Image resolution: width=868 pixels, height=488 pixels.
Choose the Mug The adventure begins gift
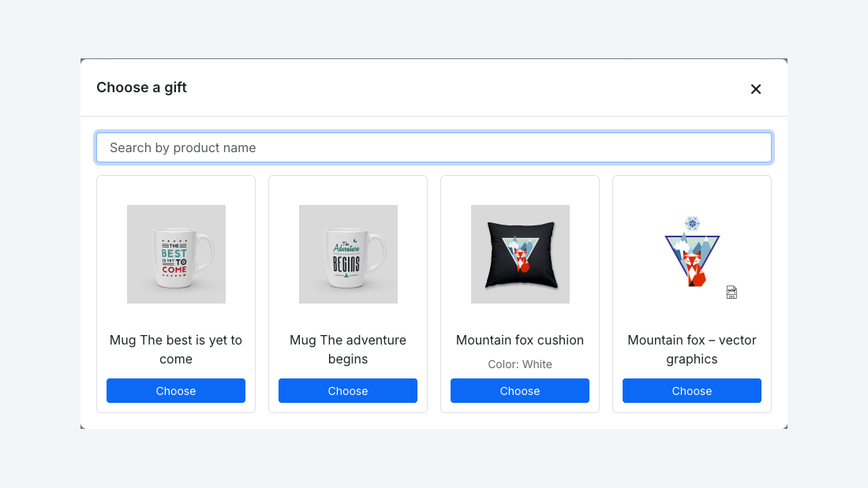click(x=348, y=390)
